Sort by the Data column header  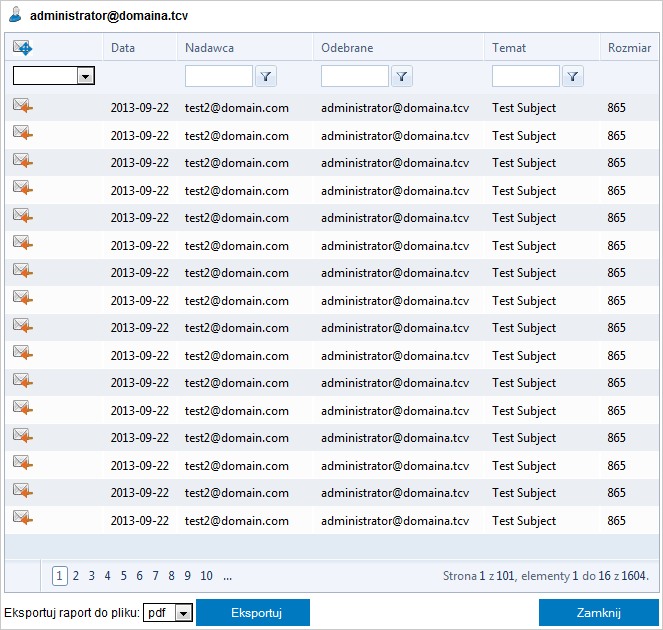click(123, 48)
